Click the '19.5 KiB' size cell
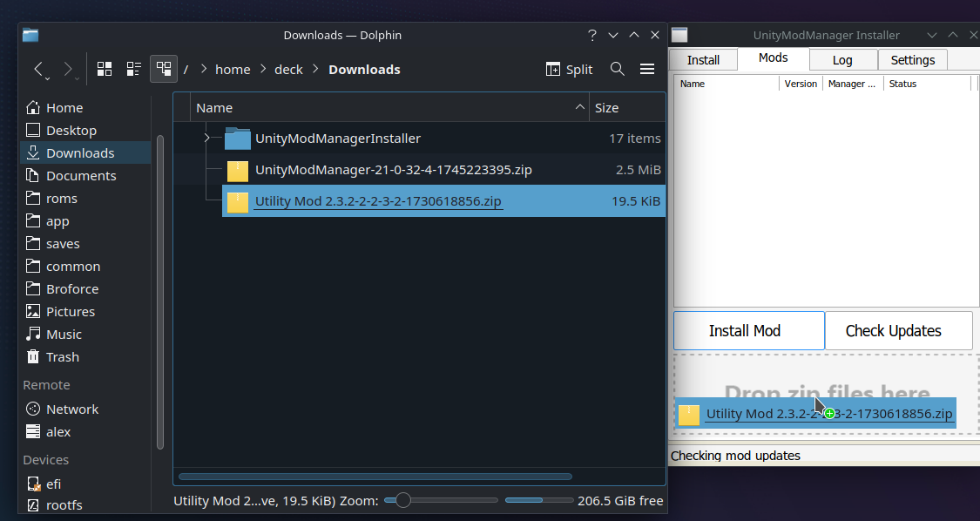980x521 pixels. pyautogui.click(x=636, y=200)
